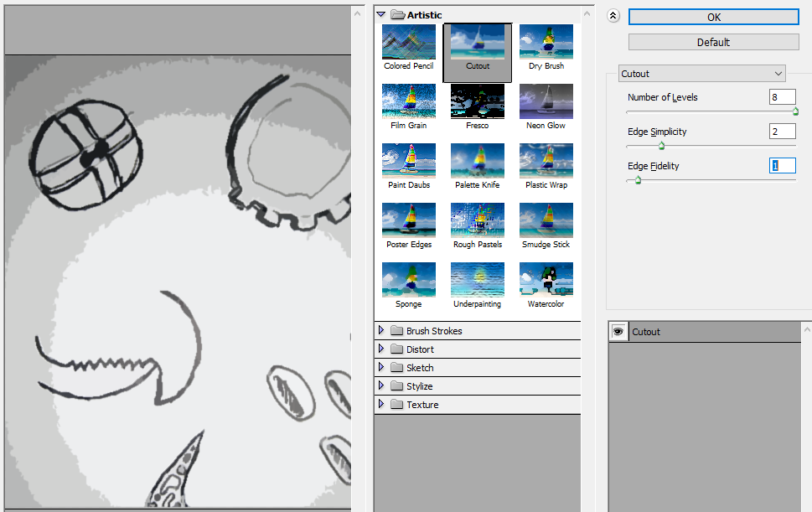The image size is (812, 512).
Task: Click the Stylize folder icon
Action: [396, 385]
